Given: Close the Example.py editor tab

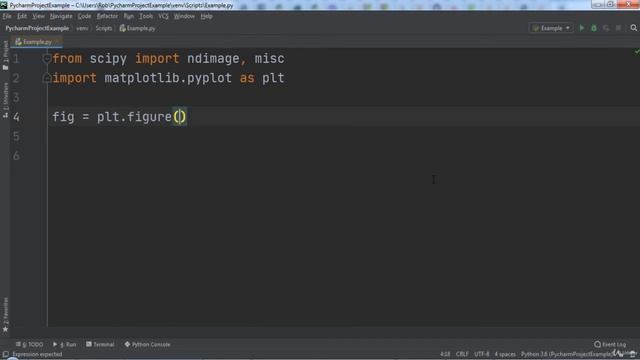Looking at the screenshot, I should coord(57,42).
